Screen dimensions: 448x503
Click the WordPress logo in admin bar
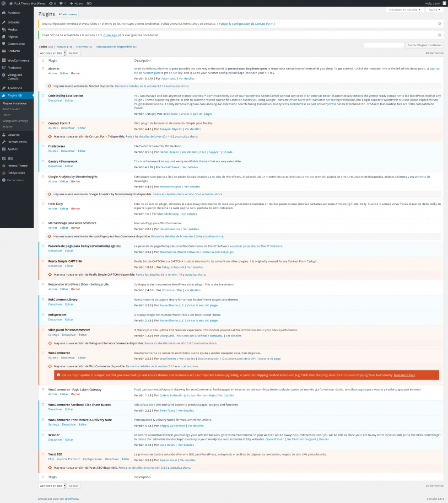pyautogui.click(x=4, y=3)
